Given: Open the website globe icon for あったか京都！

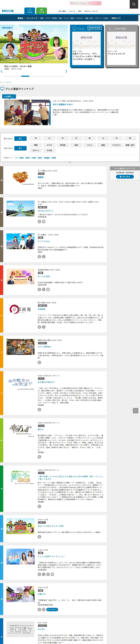Looking at the screenshot, I should click(39, 289).
